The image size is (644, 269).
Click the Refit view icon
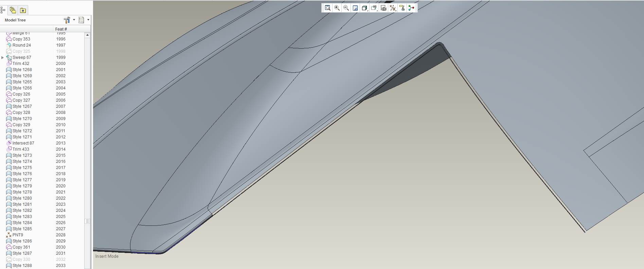click(x=327, y=8)
